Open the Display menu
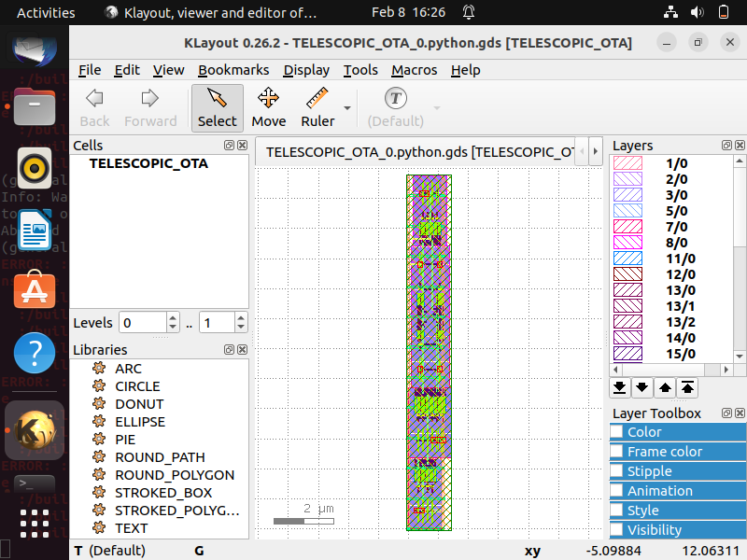Screen dimensions: 747x560 coord(306,70)
